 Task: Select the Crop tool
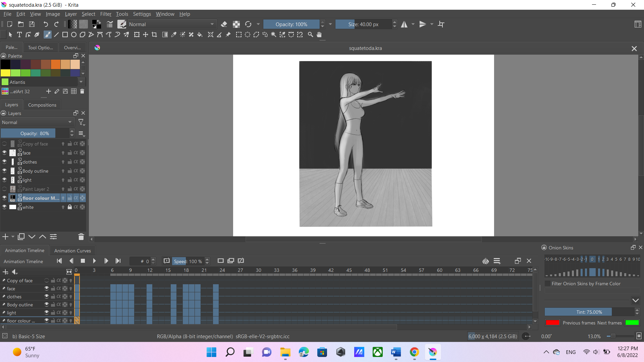point(154,35)
